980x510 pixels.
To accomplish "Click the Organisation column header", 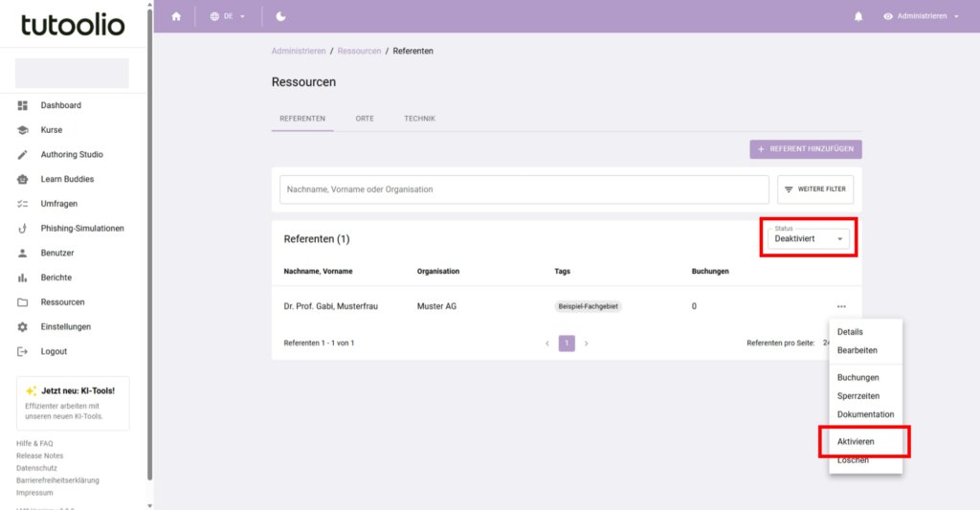I will click(438, 271).
